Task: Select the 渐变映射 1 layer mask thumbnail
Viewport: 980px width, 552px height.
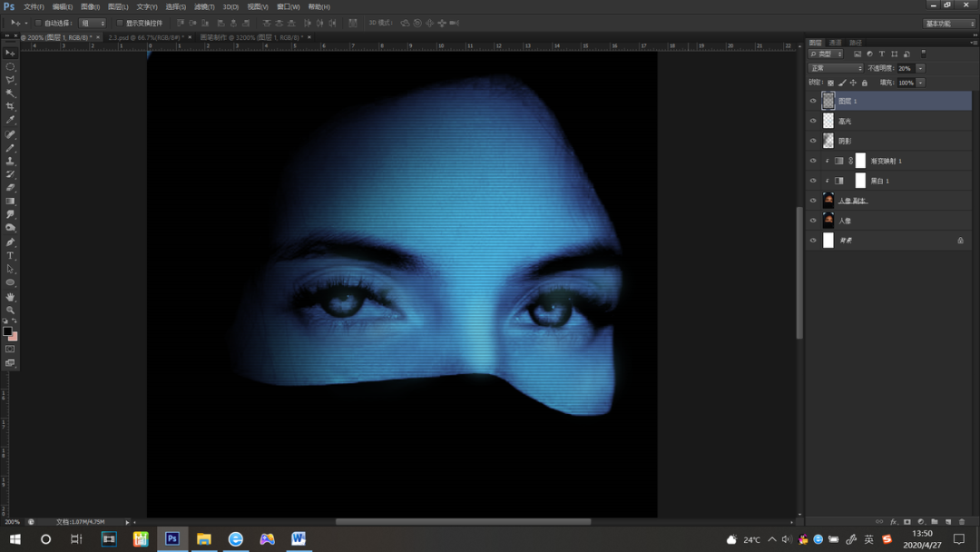Action: (x=860, y=161)
